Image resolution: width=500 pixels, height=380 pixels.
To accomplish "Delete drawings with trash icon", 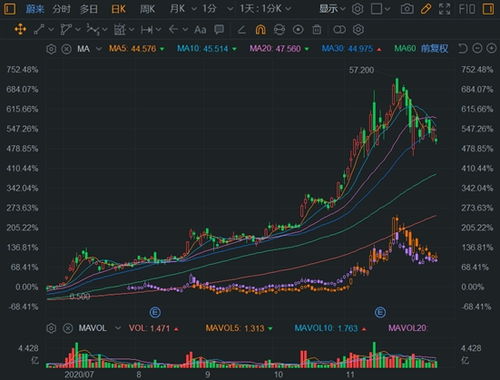I will pyautogui.click(x=317, y=30).
